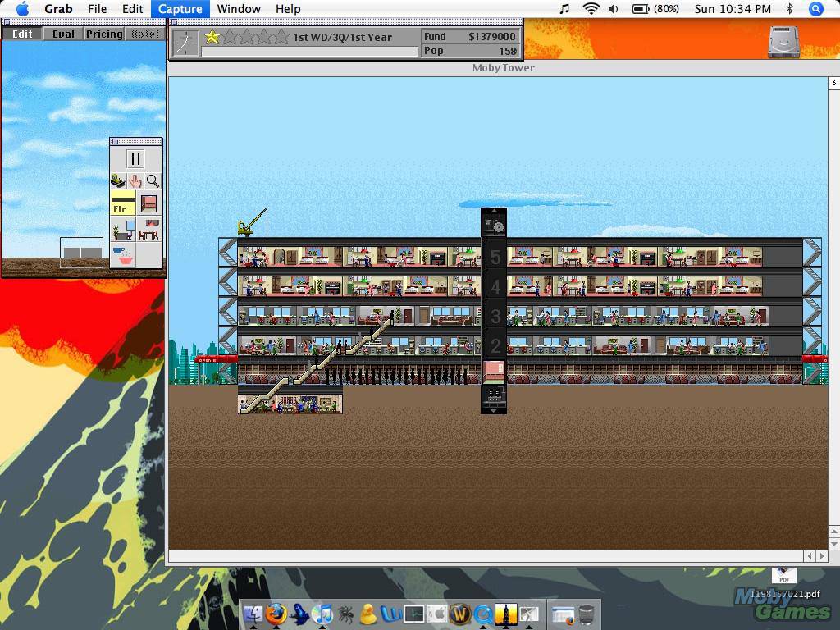
Task: Open the Window menu
Action: [x=239, y=8]
